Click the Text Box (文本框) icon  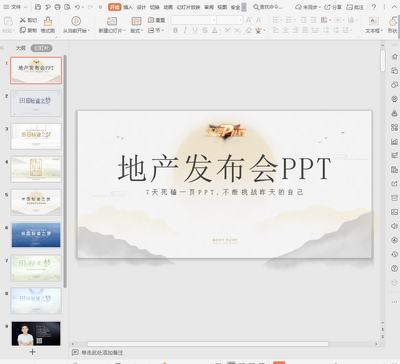coord(374,21)
